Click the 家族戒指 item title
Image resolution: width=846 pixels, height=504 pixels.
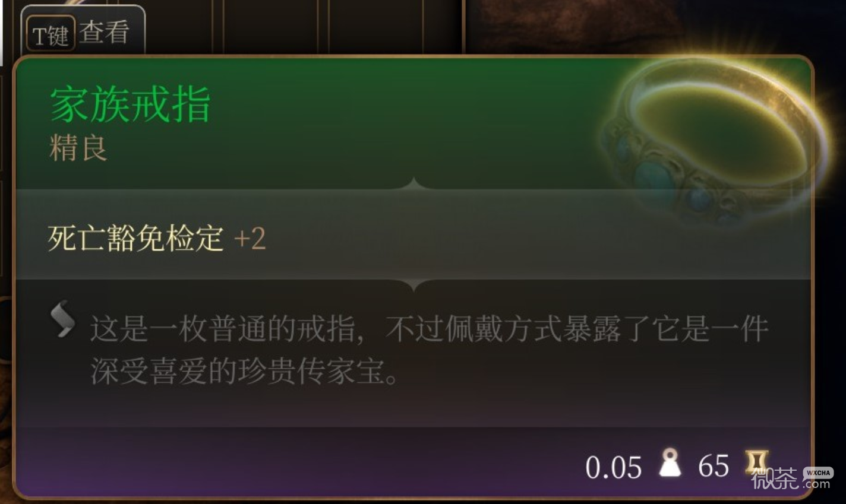point(130,105)
